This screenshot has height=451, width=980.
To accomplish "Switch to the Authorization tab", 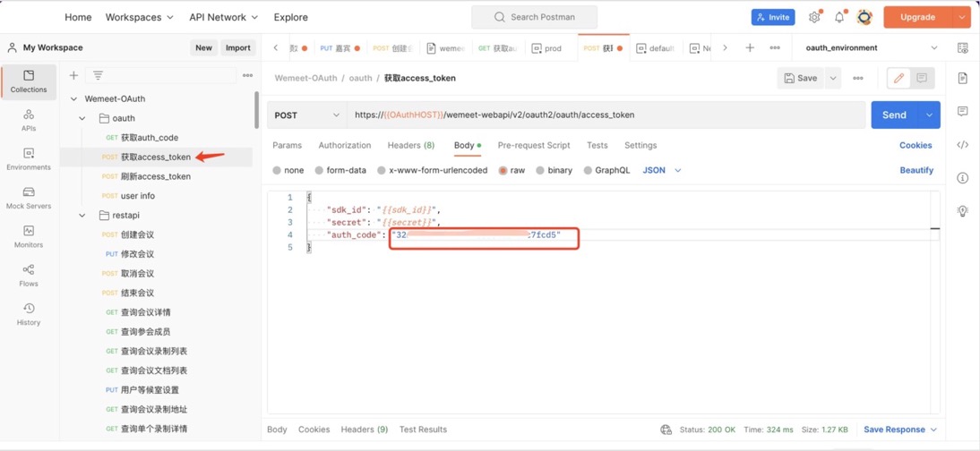I will tap(344, 146).
